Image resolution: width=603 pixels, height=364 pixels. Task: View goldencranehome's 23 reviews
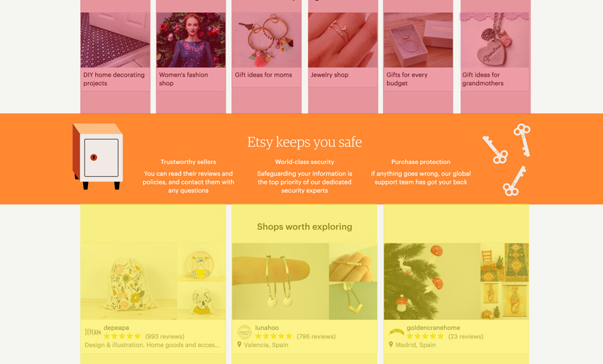pos(465,336)
